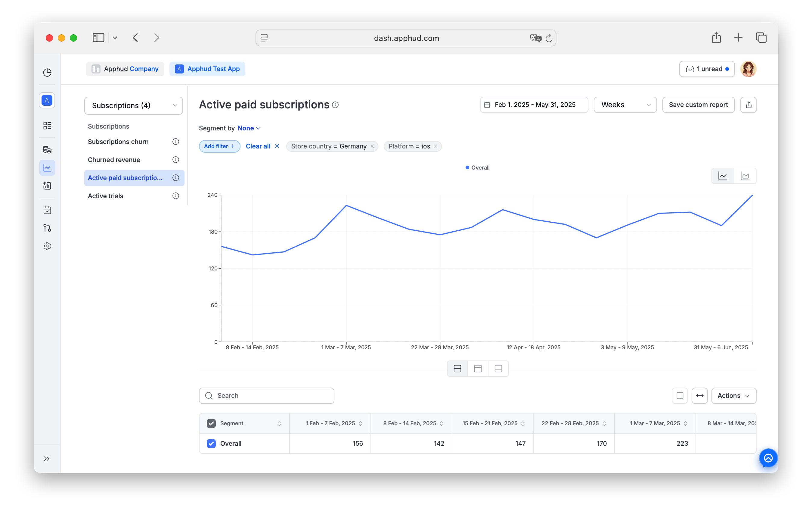Viewport: 812px width, 518px height.
Task: Uncheck the Overall row checkbox
Action: pyautogui.click(x=211, y=443)
